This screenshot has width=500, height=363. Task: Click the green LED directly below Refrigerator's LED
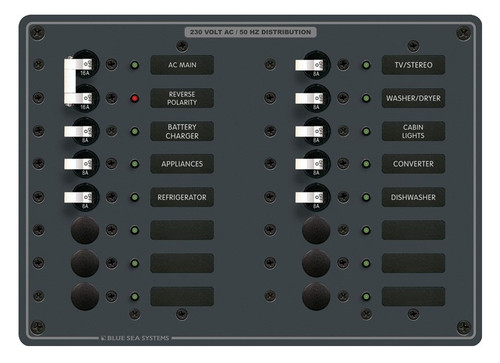(135, 230)
